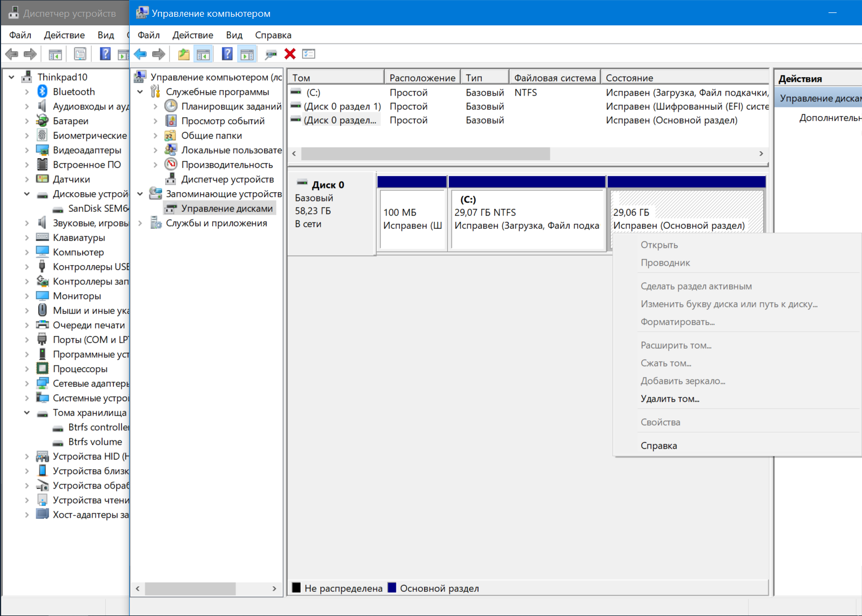Viewport: 862px width, 616px height.
Task: Click Том column header
Action: point(336,78)
